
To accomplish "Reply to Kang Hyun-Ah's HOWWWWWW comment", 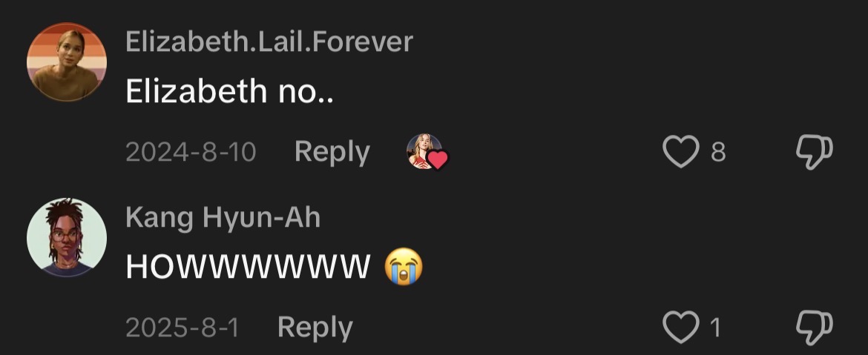I will [x=315, y=328].
